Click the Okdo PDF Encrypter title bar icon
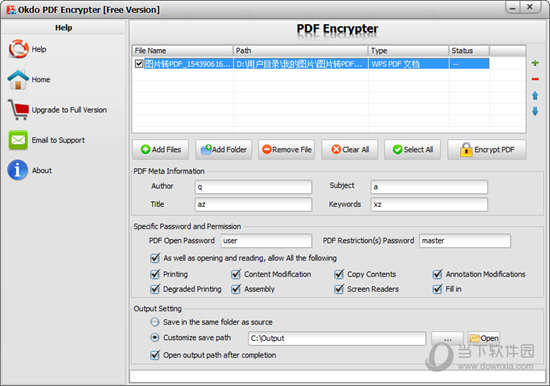Screen dimensions: 550x386 [11, 9]
